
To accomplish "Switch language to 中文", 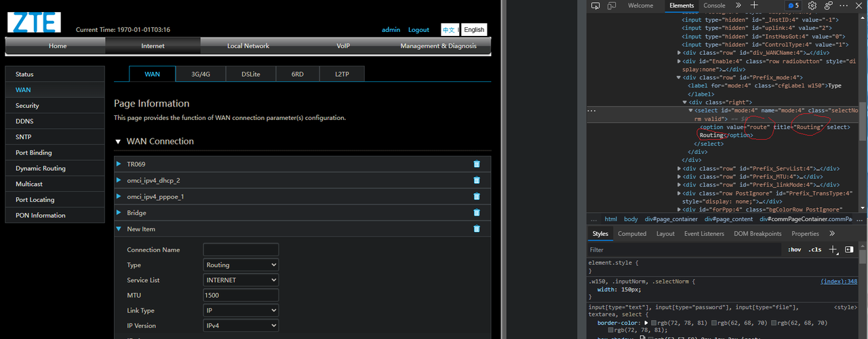I will click(x=449, y=30).
